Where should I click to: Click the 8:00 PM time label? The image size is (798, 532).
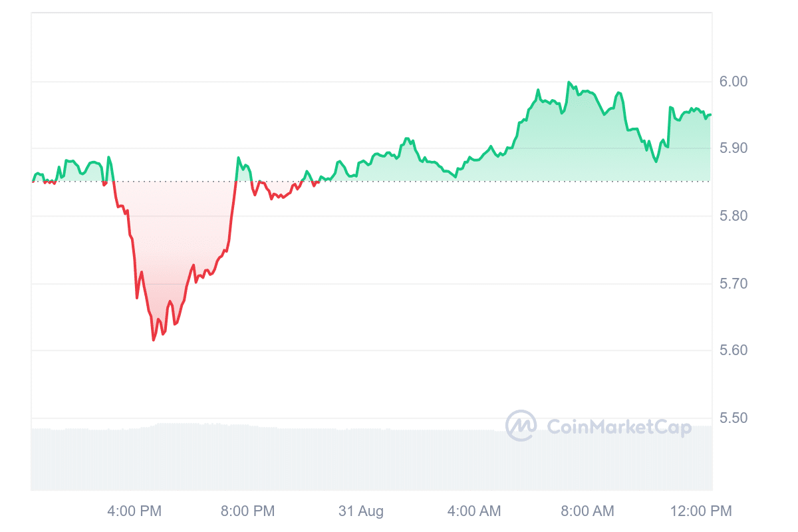(247, 511)
